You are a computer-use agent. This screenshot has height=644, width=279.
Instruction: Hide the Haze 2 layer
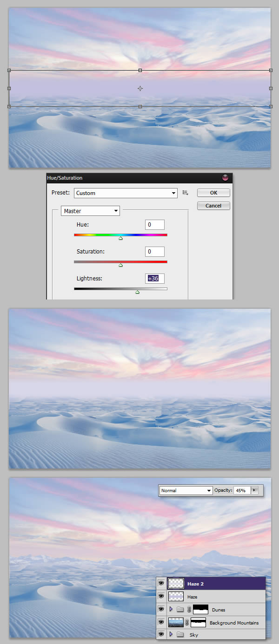point(161,584)
